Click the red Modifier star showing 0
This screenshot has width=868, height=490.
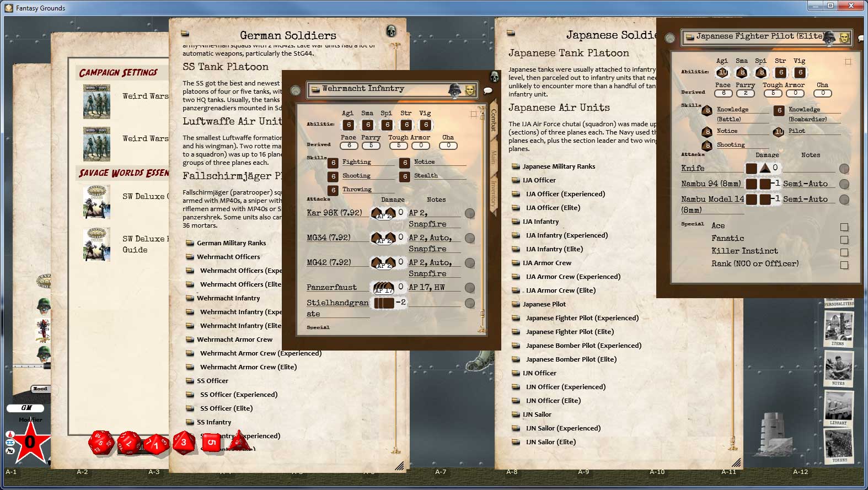pyautogui.click(x=30, y=441)
